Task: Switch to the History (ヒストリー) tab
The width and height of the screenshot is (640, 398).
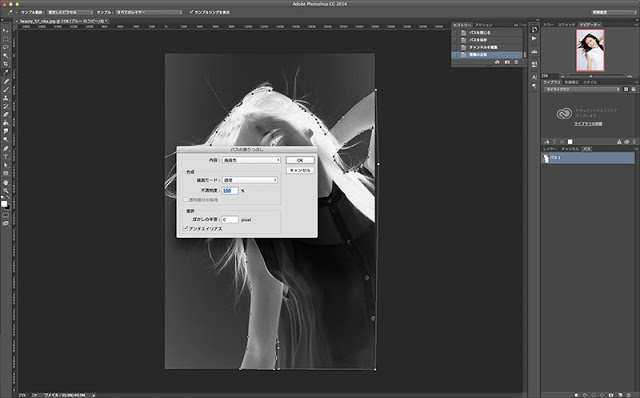Action: click(x=462, y=25)
